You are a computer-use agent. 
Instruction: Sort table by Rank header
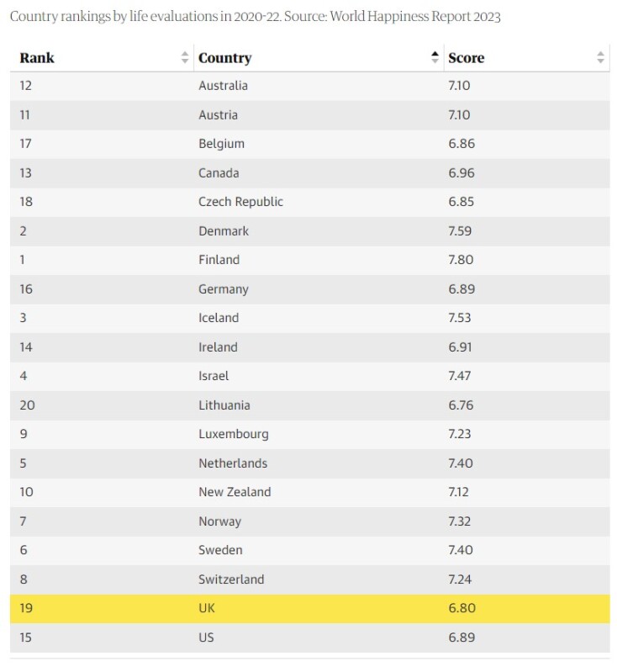pyautogui.click(x=38, y=58)
